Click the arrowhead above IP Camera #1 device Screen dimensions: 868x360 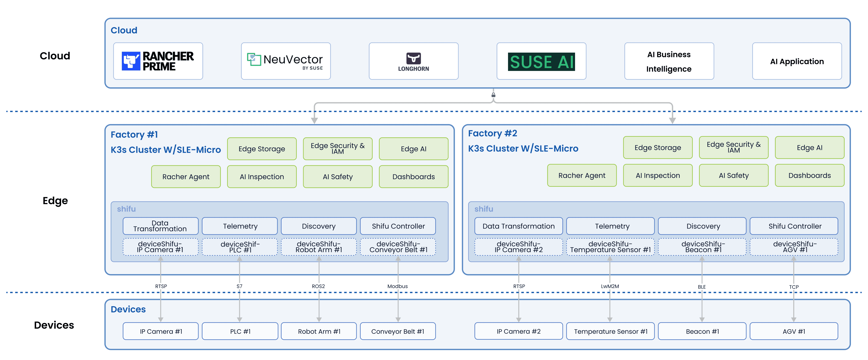click(x=161, y=318)
